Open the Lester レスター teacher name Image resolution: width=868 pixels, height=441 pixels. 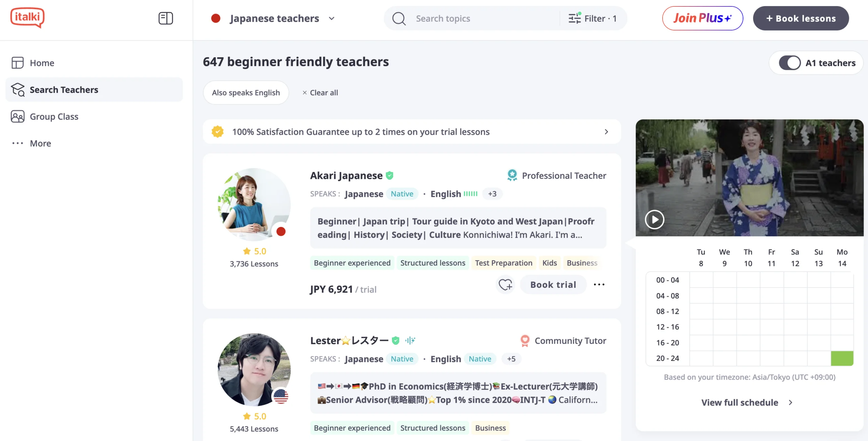[x=349, y=340]
